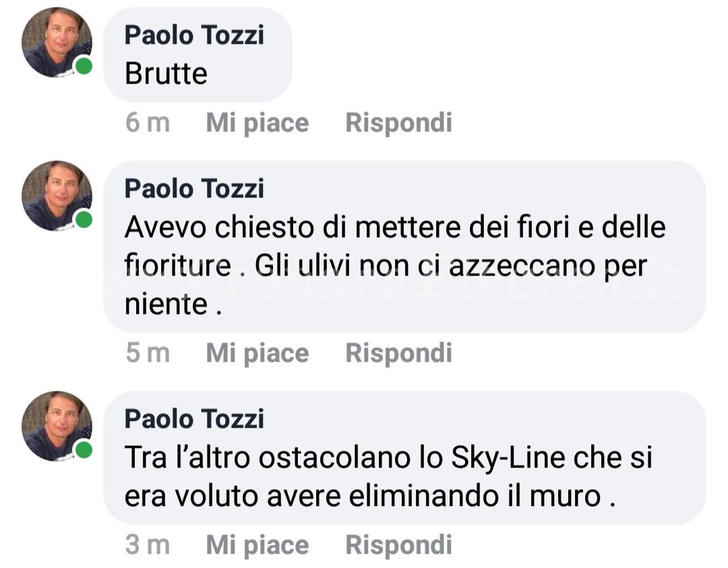Open the avatar next to the "Avevo chiesto" comment

57,196
